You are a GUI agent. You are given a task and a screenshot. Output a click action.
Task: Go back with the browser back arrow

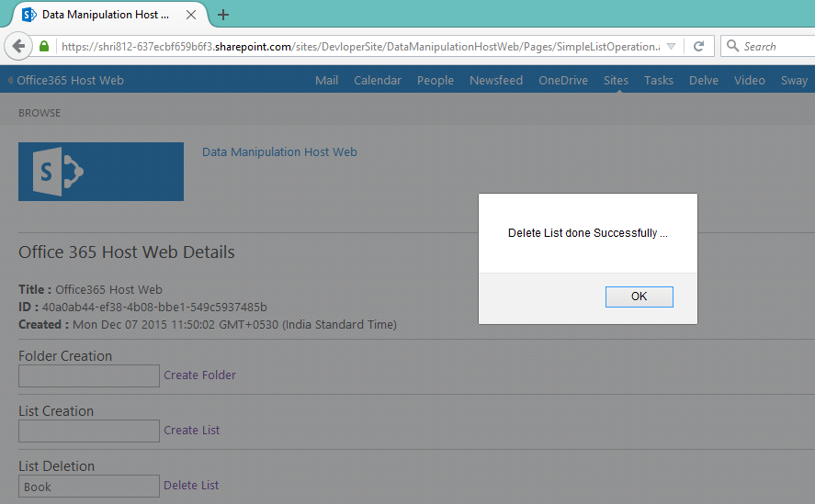[x=18, y=46]
